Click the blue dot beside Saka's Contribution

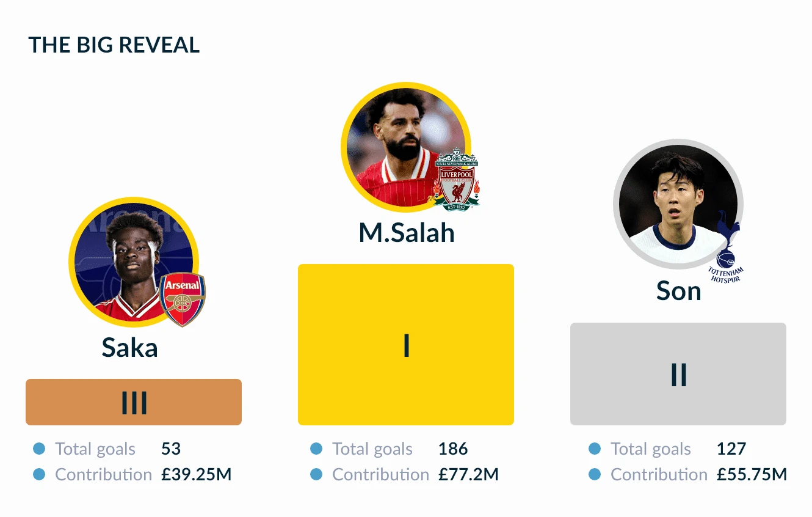coord(39,474)
